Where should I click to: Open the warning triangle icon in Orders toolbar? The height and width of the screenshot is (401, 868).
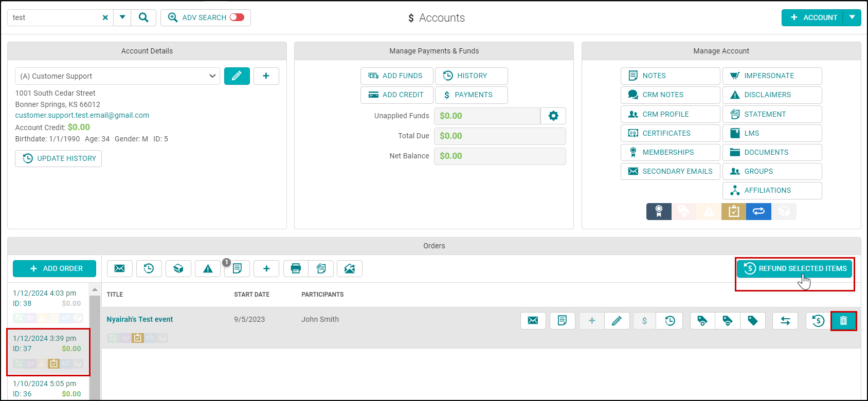[208, 268]
